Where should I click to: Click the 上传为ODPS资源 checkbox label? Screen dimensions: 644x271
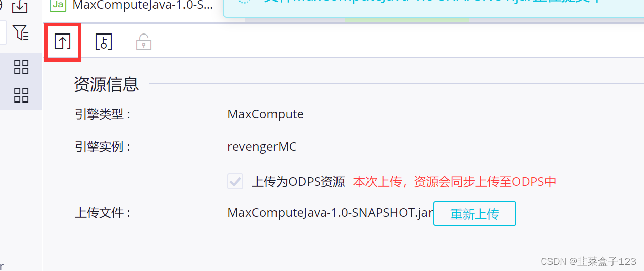point(298,182)
